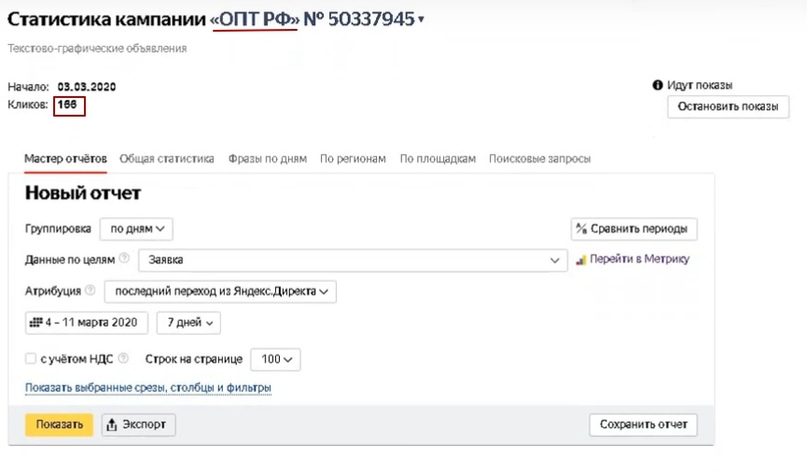Click the yellow Показать button

pos(59,425)
